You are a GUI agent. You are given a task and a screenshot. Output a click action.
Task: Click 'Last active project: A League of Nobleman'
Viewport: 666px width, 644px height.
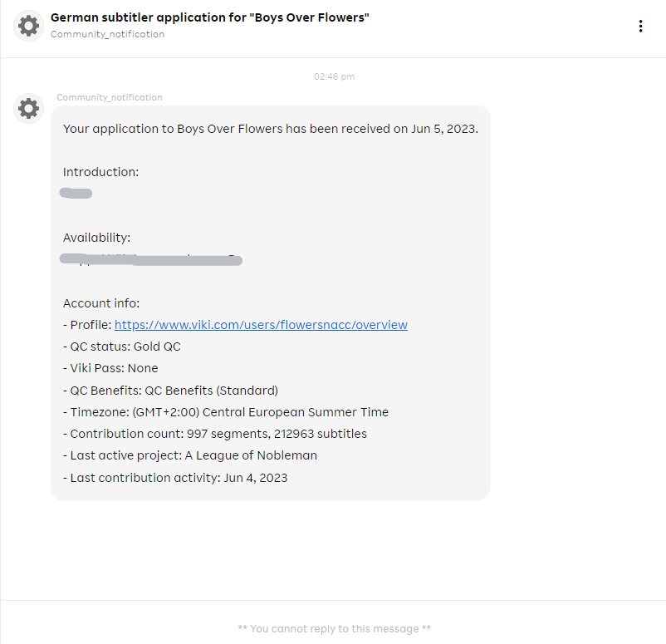[x=190, y=455]
